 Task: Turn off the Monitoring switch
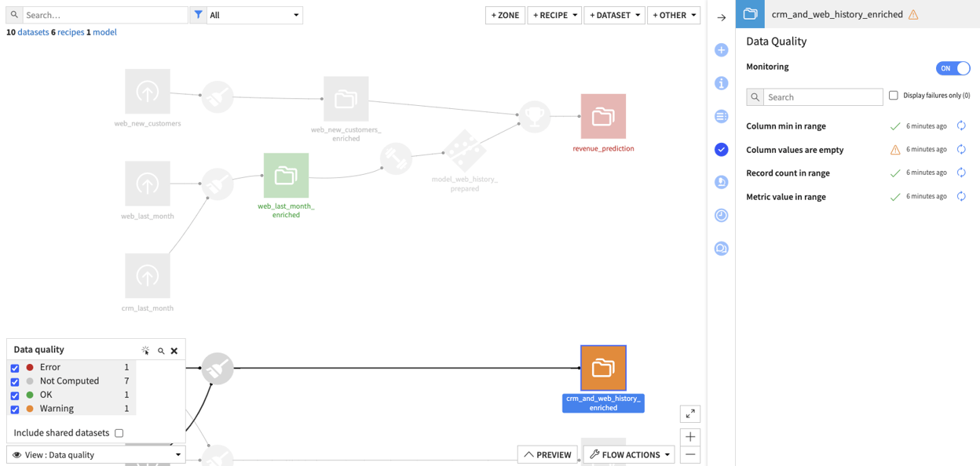[953, 68]
